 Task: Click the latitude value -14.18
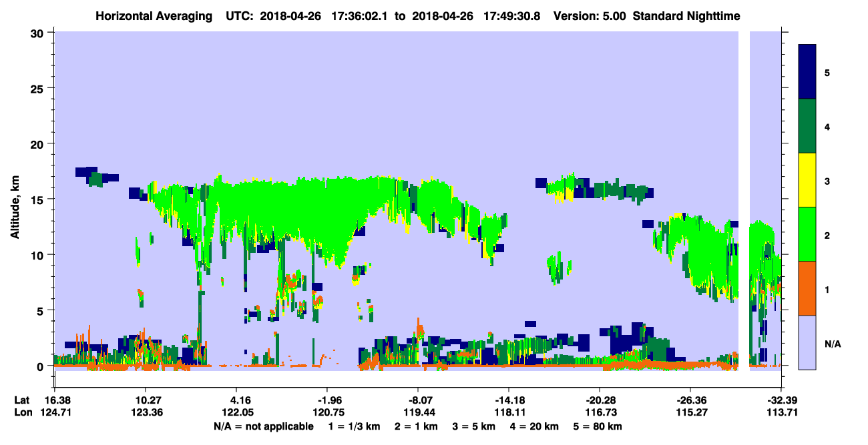click(508, 400)
